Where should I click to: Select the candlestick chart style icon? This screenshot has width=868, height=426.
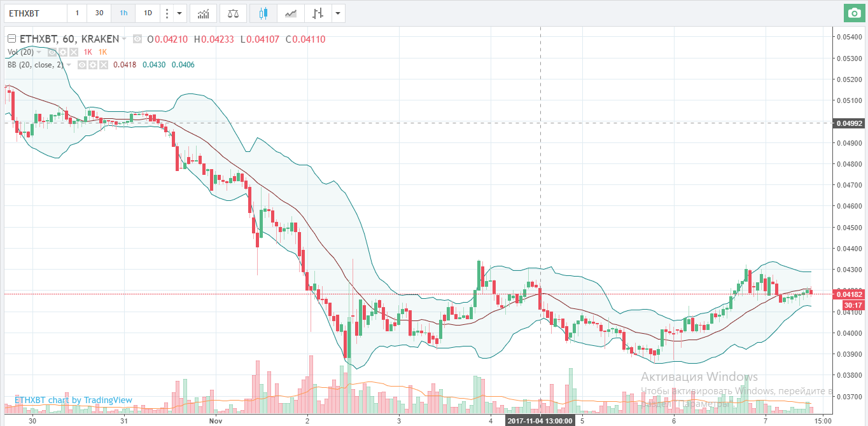pyautogui.click(x=263, y=13)
